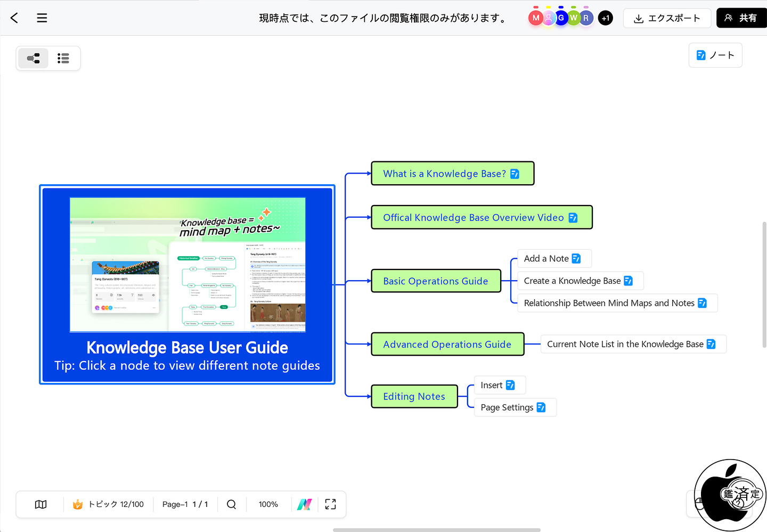Show additional collaborators via +1 badge
The height and width of the screenshot is (532, 767).
(x=606, y=18)
